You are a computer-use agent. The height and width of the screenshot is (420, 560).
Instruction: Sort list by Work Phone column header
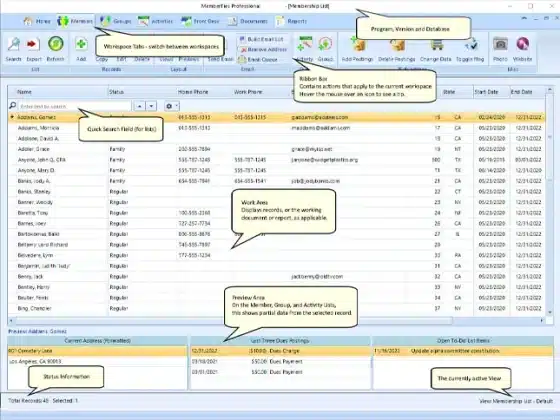pyautogui.click(x=261, y=92)
